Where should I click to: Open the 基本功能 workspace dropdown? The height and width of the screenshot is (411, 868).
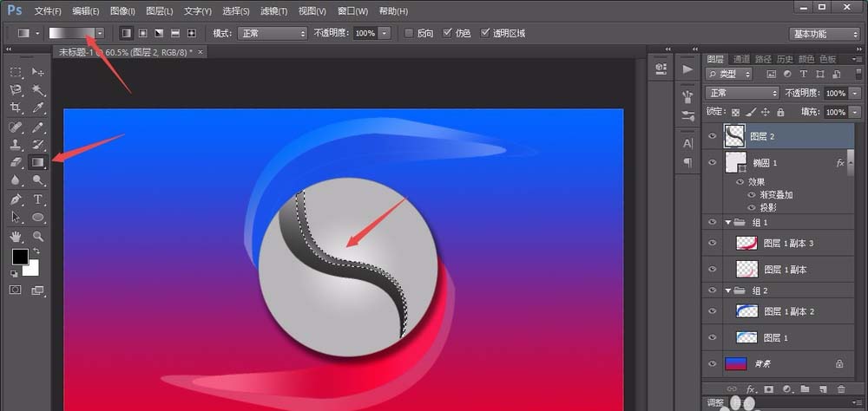click(x=825, y=34)
